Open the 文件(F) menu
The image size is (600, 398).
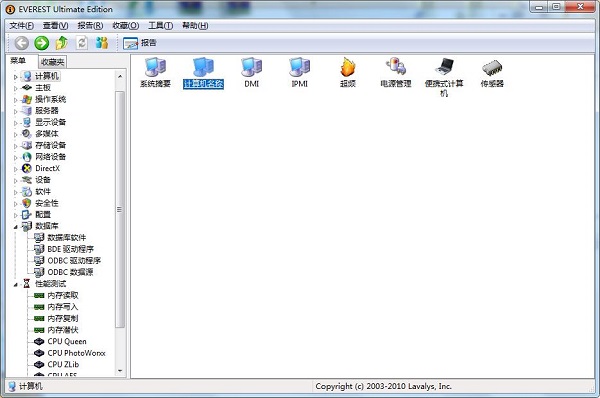click(21, 26)
